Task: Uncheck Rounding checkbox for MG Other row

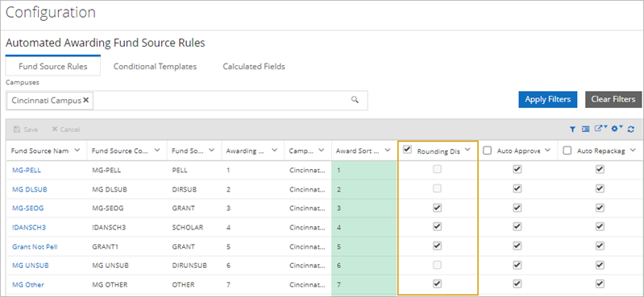Action: [437, 284]
